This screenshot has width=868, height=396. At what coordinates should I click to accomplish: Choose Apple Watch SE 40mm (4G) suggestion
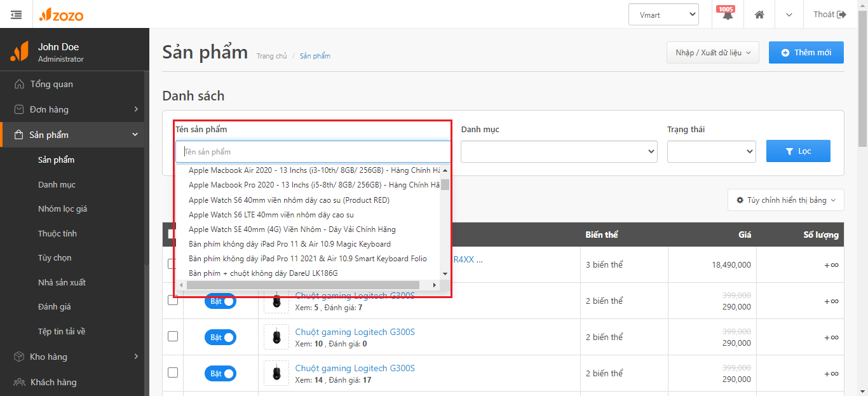(292, 229)
